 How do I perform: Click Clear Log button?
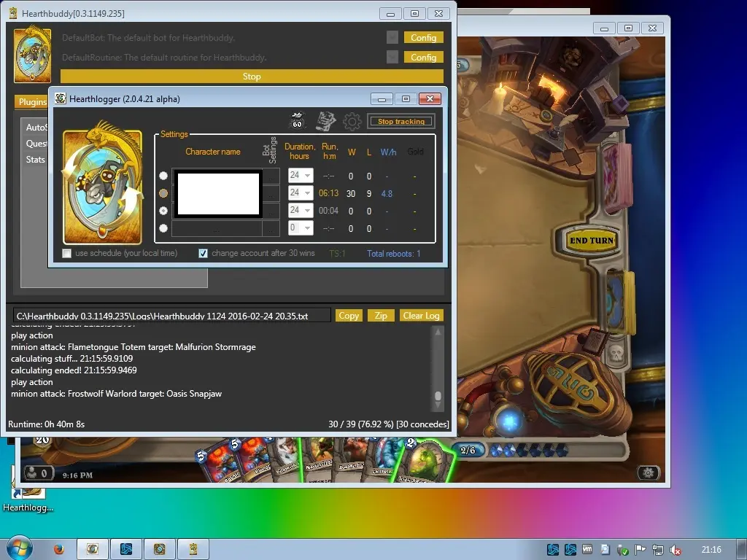pos(421,315)
